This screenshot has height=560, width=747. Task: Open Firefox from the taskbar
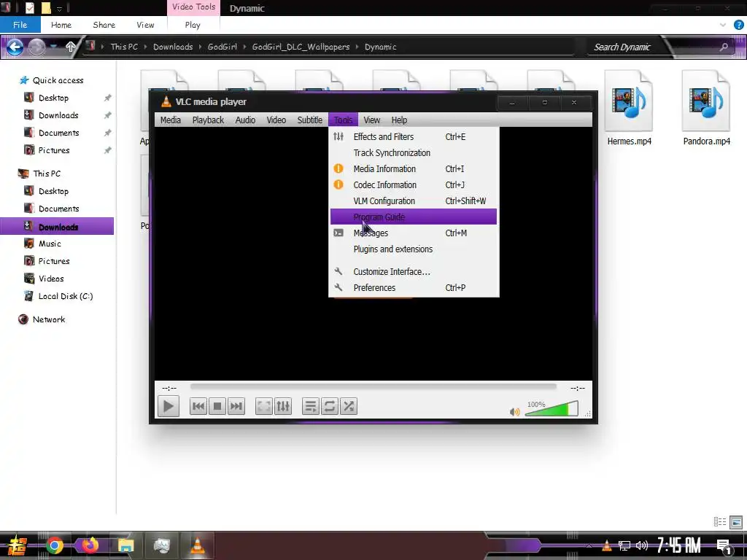(90, 545)
